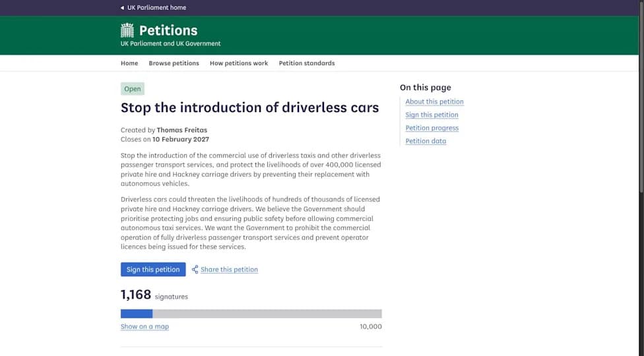Open Petition standards nav item
644x356 pixels.
[x=307, y=63]
